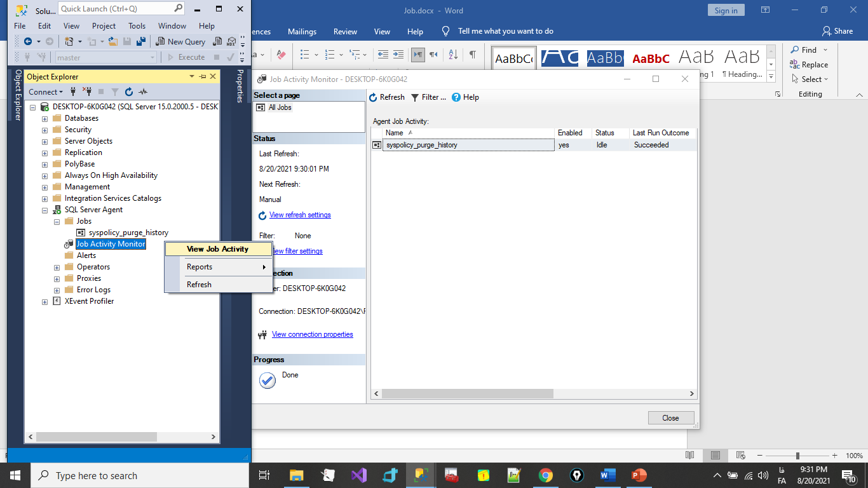This screenshot has height=488, width=868.
Task: Switch Word to Print Layout view
Action: coord(715,456)
